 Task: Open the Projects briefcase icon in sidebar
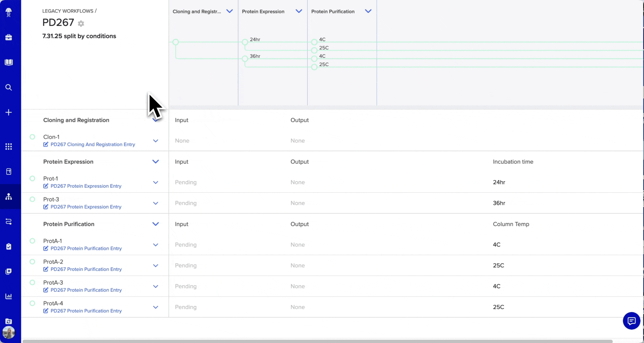click(x=9, y=37)
